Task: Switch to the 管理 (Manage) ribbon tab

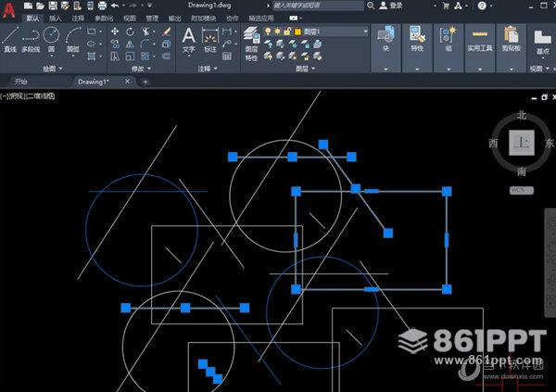Action: 152,19
